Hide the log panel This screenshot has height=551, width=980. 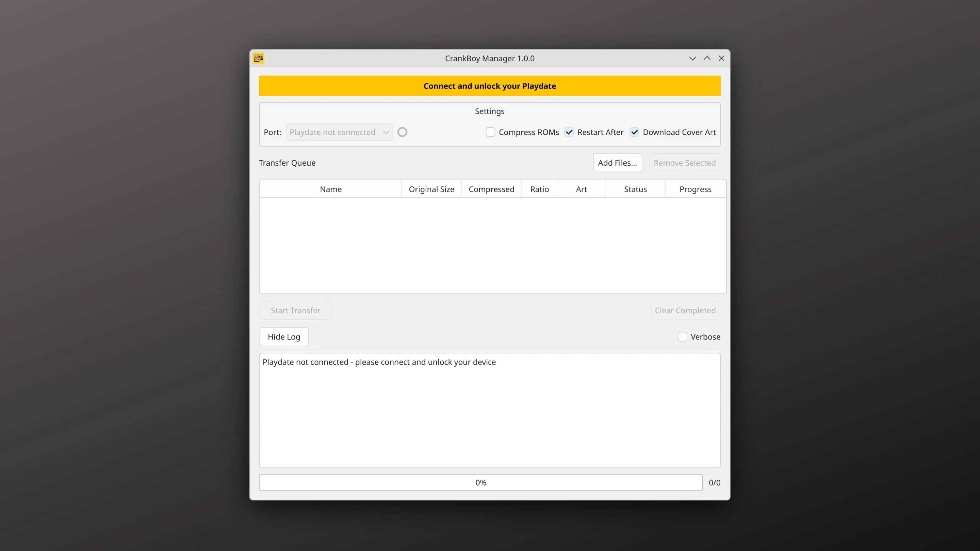pyautogui.click(x=284, y=336)
